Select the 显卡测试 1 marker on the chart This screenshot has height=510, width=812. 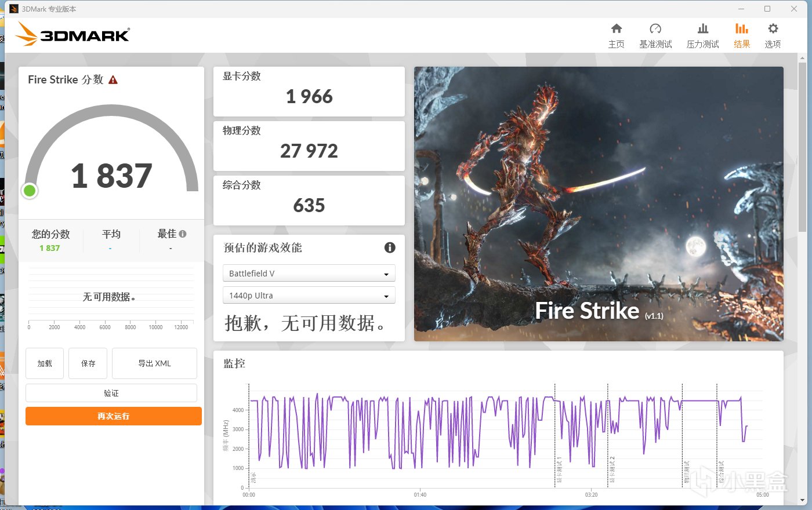pos(560,470)
